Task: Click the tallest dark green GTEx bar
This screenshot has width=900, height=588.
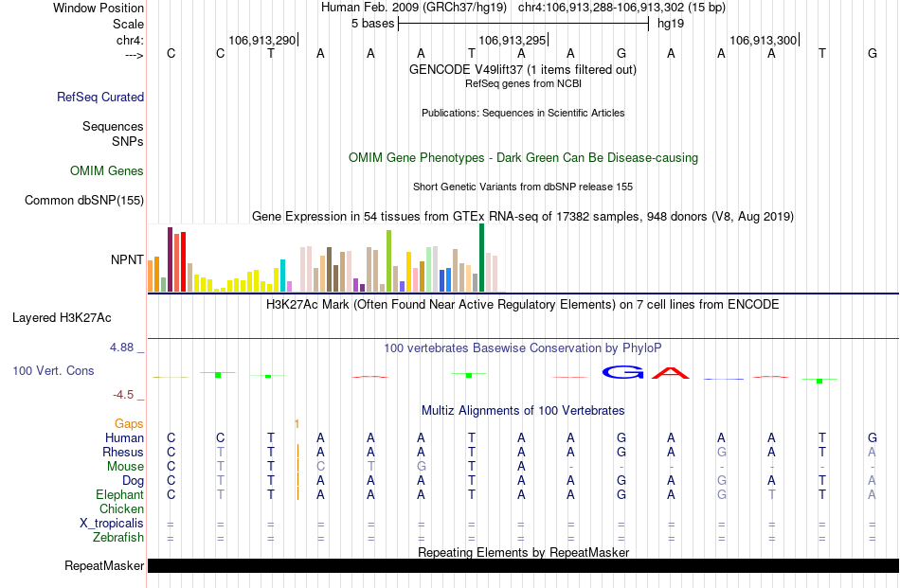Action: tap(481, 258)
